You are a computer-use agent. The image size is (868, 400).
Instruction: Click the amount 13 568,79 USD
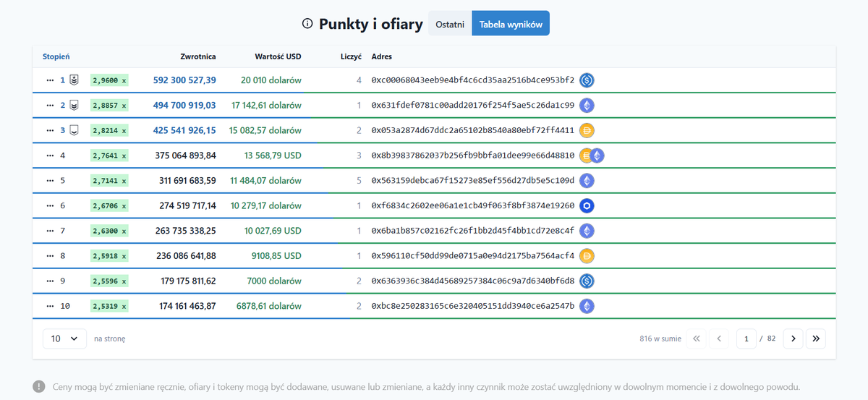click(x=273, y=156)
